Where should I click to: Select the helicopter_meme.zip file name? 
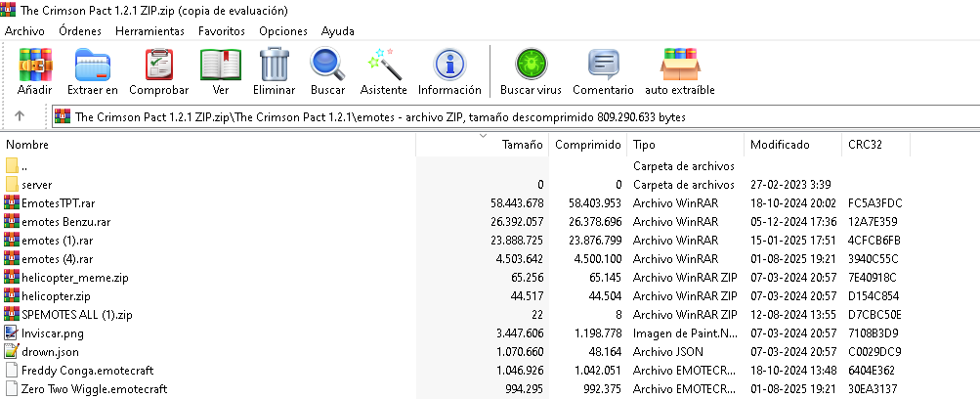(x=75, y=277)
